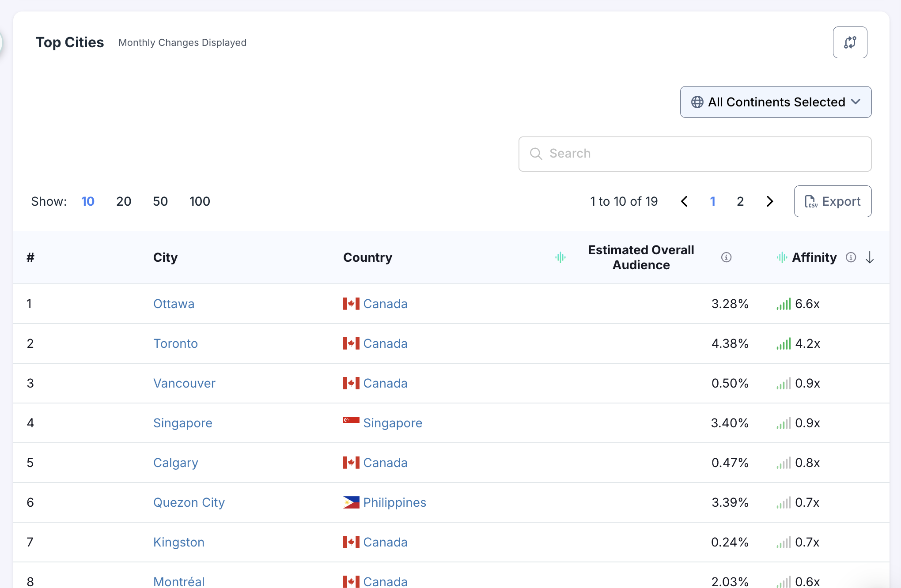Go to the next page arrow
This screenshot has height=588, width=901.
pyautogui.click(x=770, y=201)
